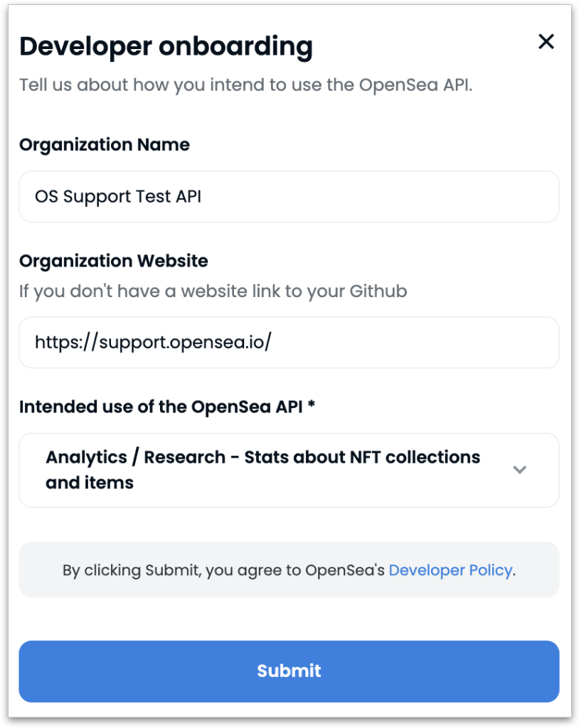Image resolution: width=579 pixels, height=728 pixels.
Task: Click the Intended use of the OpenSea API label
Action: [x=161, y=407]
